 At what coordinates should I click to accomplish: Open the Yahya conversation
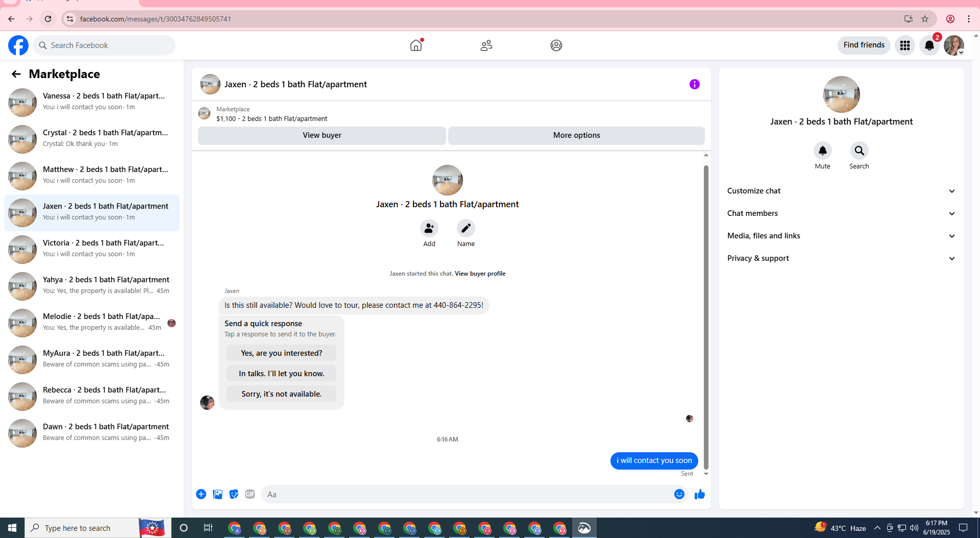pyautogui.click(x=92, y=286)
